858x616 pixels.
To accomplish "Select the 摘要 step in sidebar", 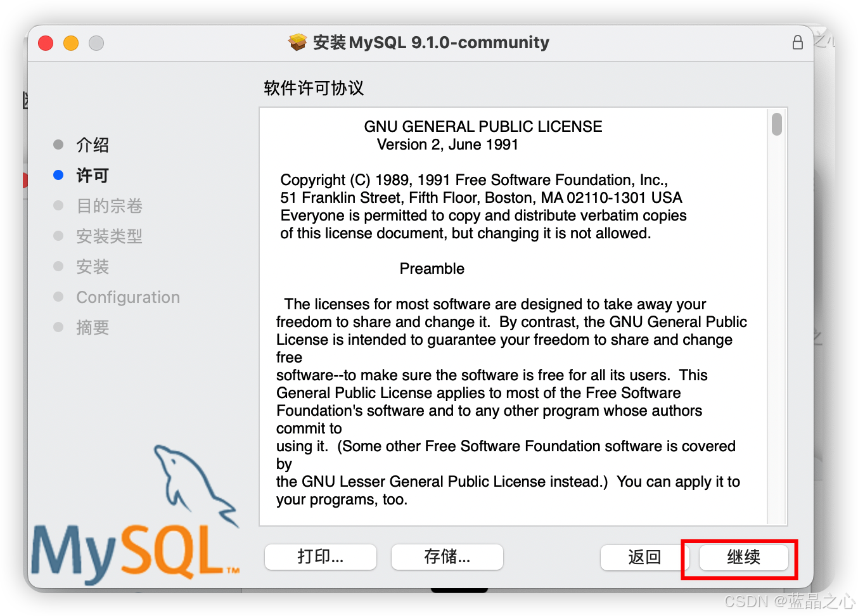I will (93, 328).
